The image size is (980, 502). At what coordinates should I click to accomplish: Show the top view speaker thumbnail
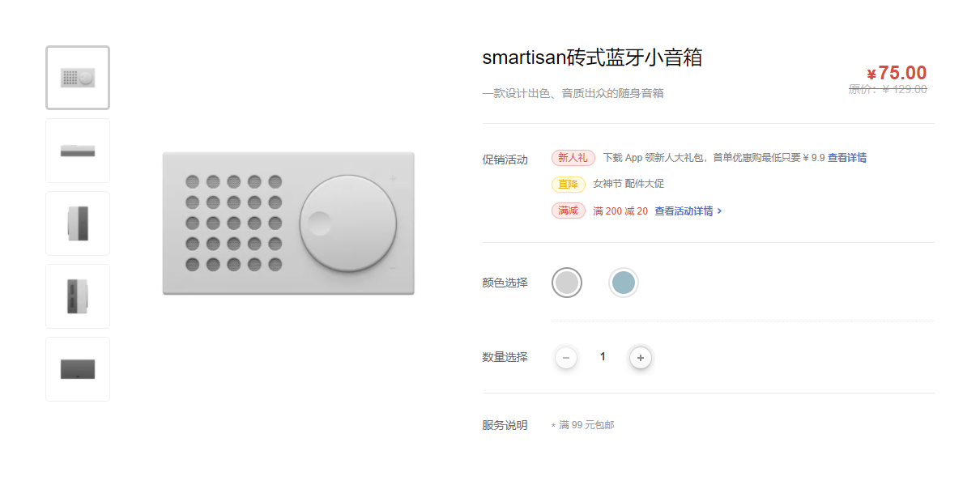click(x=78, y=151)
